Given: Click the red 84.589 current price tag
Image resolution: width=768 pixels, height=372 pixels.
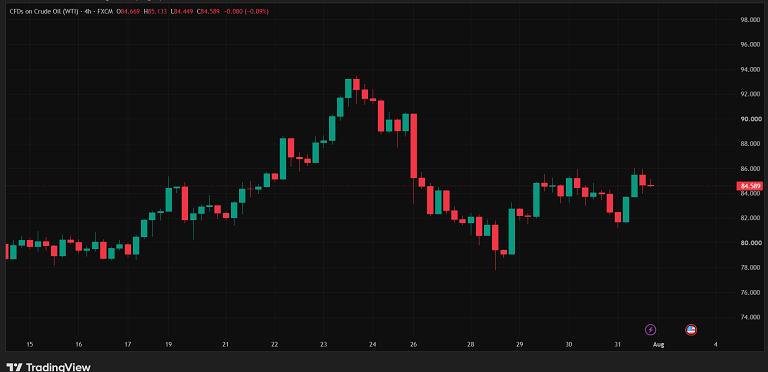Looking at the screenshot, I should 749,186.
